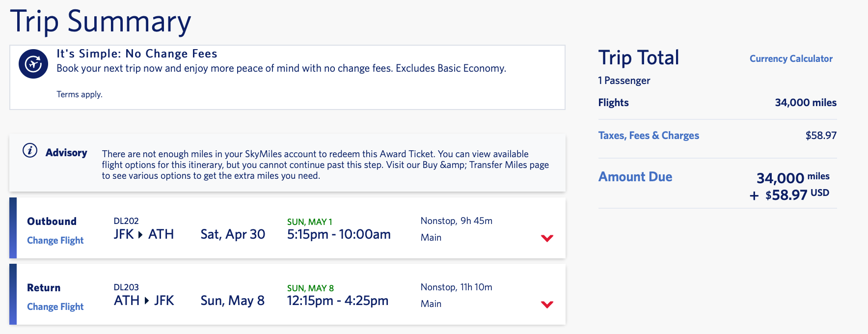Click the 34,000 miles Flights value
This screenshot has width=868, height=334.
click(x=806, y=103)
